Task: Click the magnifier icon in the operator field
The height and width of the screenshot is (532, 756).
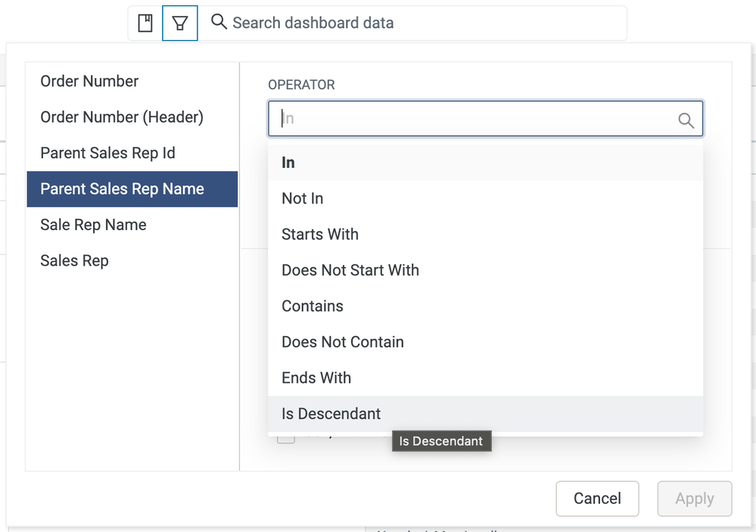Action: [686, 120]
